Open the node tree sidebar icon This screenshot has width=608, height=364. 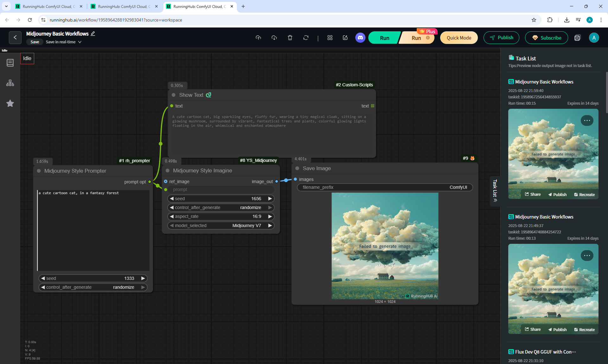click(x=10, y=83)
